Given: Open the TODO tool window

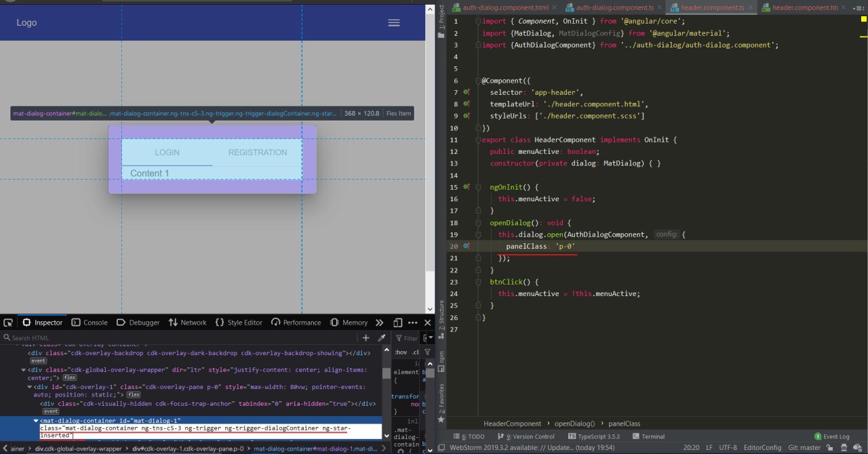Looking at the screenshot, I should pyautogui.click(x=469, y=436).
